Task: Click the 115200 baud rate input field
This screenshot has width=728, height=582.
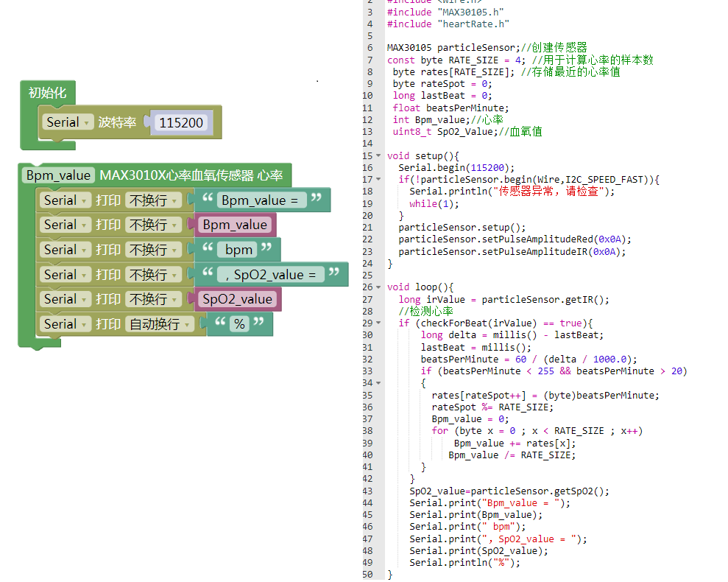Action: click(180, 123)
